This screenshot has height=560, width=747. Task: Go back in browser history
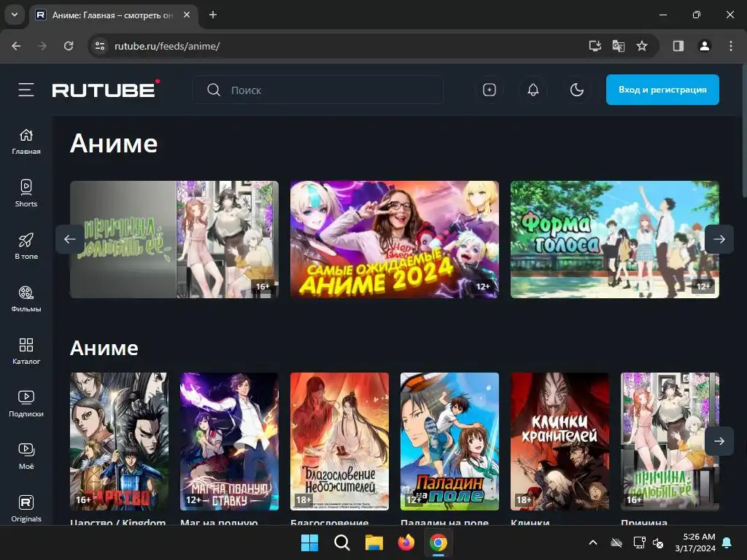point(16,46)
